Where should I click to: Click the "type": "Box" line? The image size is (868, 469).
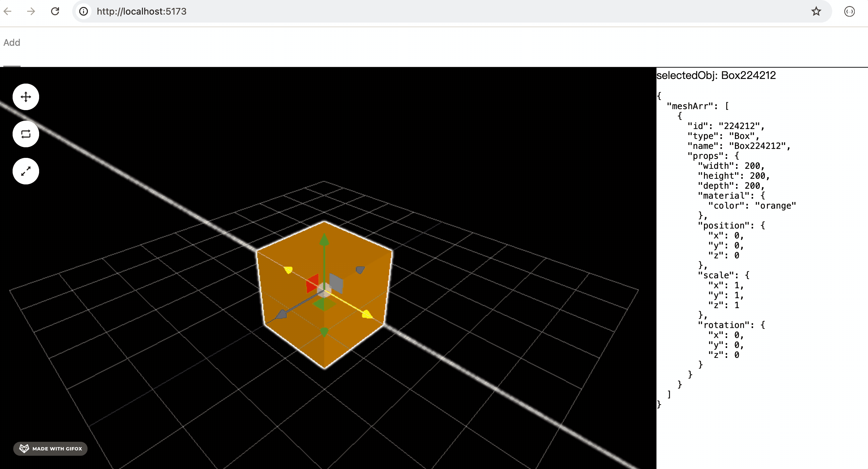click(x=723, y=136)
